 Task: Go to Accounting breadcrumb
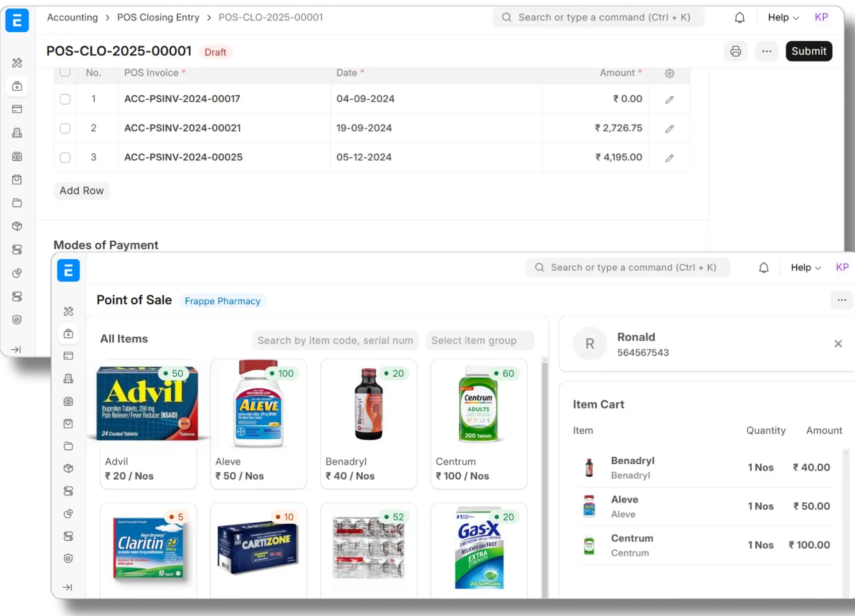72,17
